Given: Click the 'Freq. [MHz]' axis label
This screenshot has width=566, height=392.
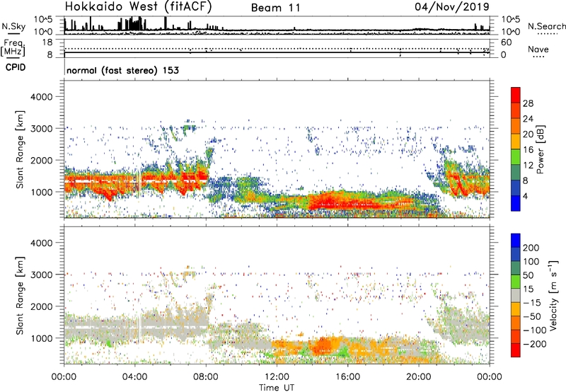Looking at the screenshot, I should coord(13,47).
